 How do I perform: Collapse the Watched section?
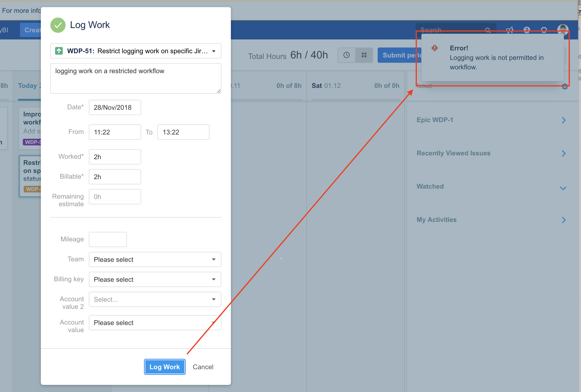click(x=563, y=188)
